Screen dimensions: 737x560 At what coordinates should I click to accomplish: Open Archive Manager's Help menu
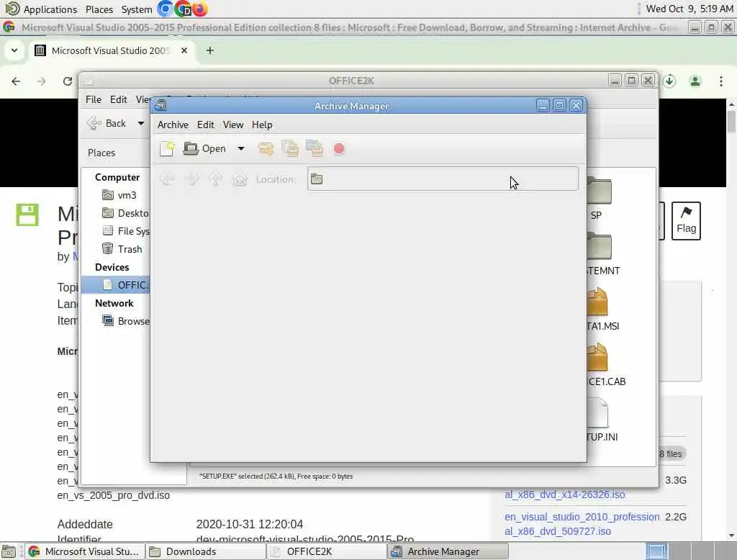tap(262, 125)
